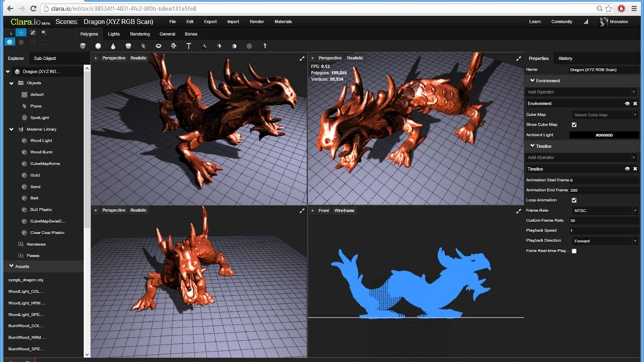Maximize the Front Wireframe viewport

pos(519,211)
